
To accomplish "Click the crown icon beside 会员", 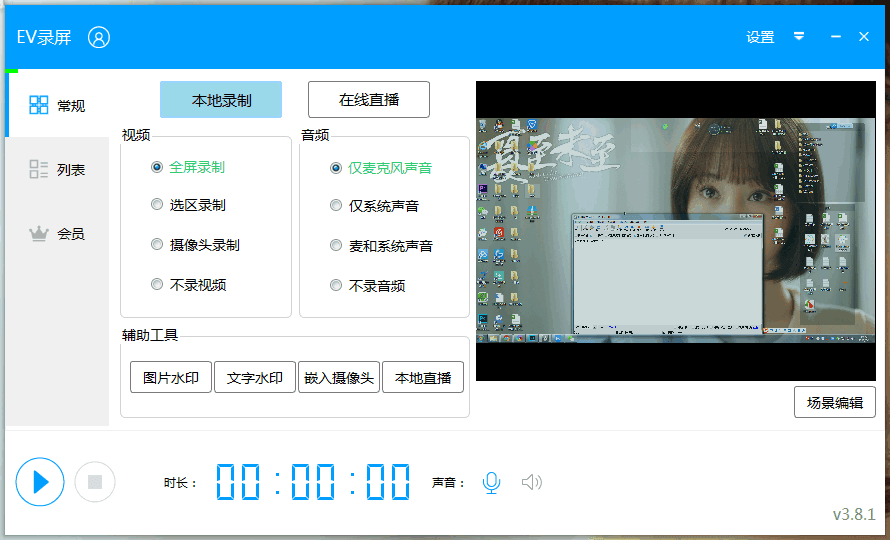I will [39, 233].
